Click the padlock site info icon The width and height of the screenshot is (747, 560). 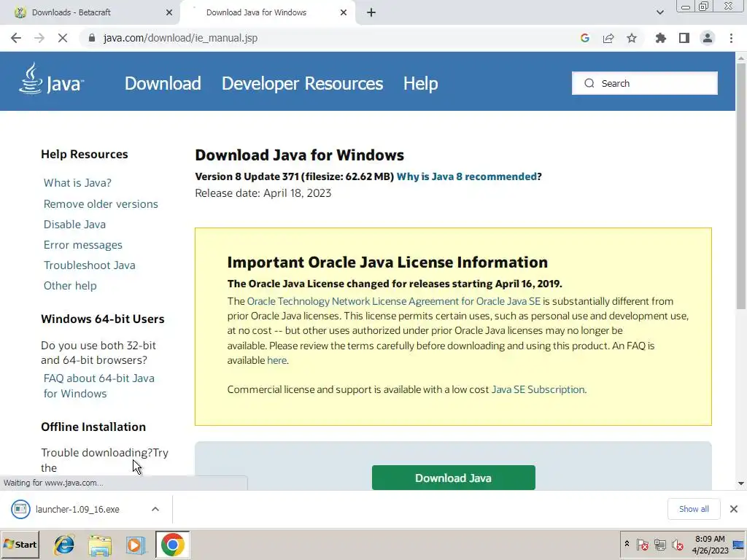92,38
